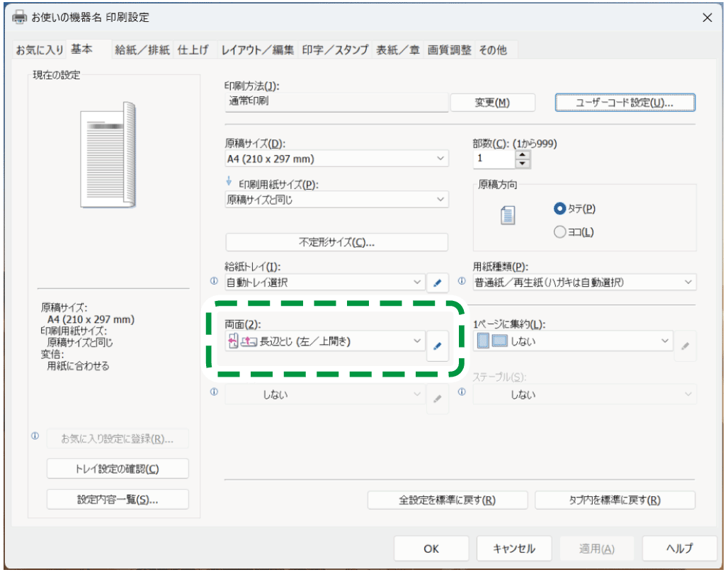
Task: Click the pencil icon next to 給紙トレイ
Action: [x=437, y=283]
